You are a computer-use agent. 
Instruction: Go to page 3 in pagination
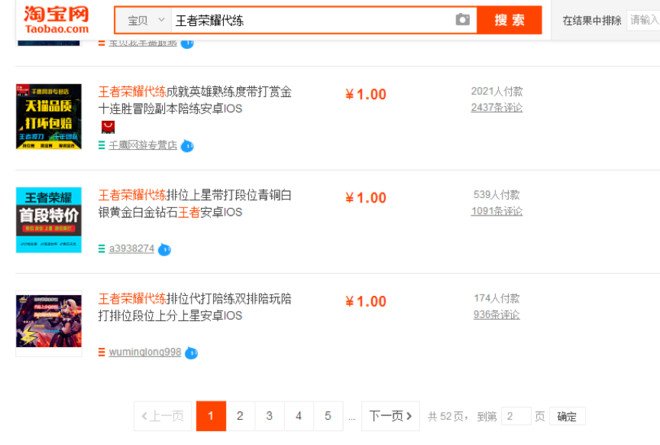pyautogui.click(x=269, y=416)
